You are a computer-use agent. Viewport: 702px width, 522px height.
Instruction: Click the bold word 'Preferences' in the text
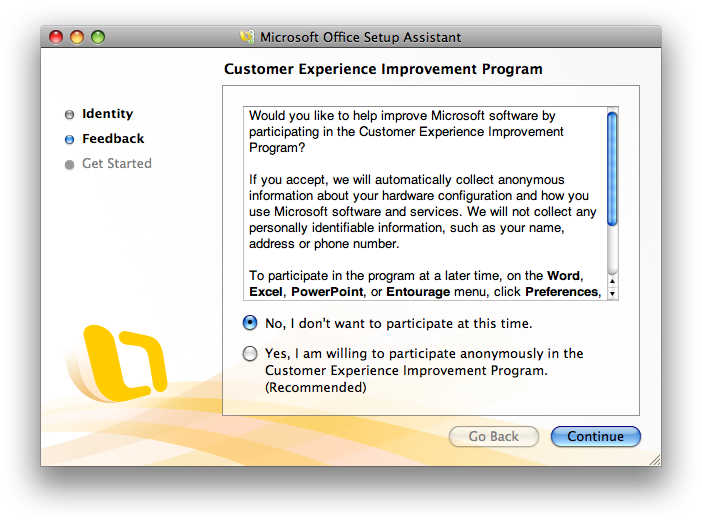pos(561,292)
